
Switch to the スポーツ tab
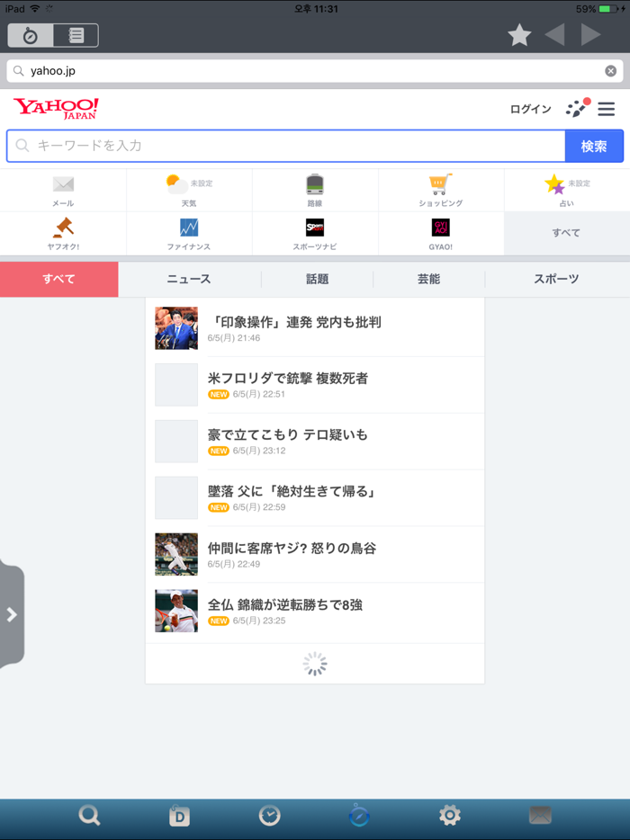pyautogui.click(x=556, y=279)
